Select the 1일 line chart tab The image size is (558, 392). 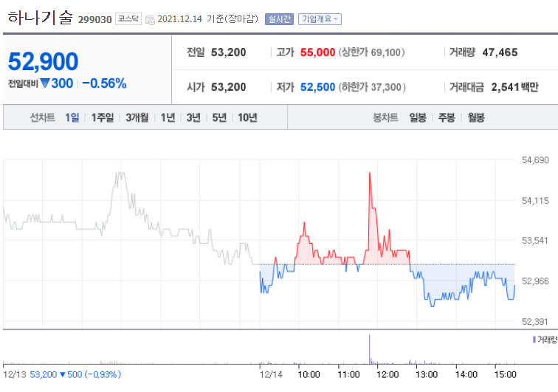(72, 117)
